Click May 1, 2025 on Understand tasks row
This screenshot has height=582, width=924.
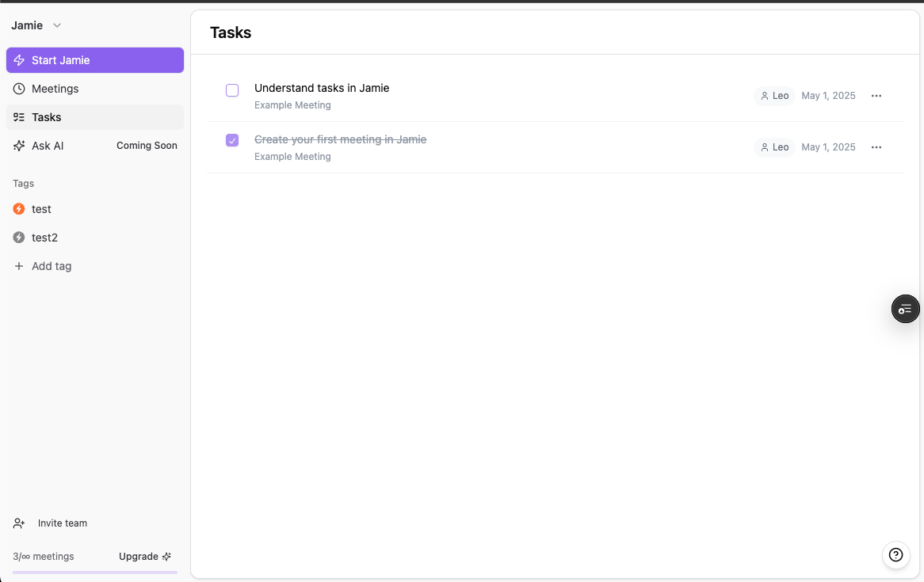tap(828, 96)
